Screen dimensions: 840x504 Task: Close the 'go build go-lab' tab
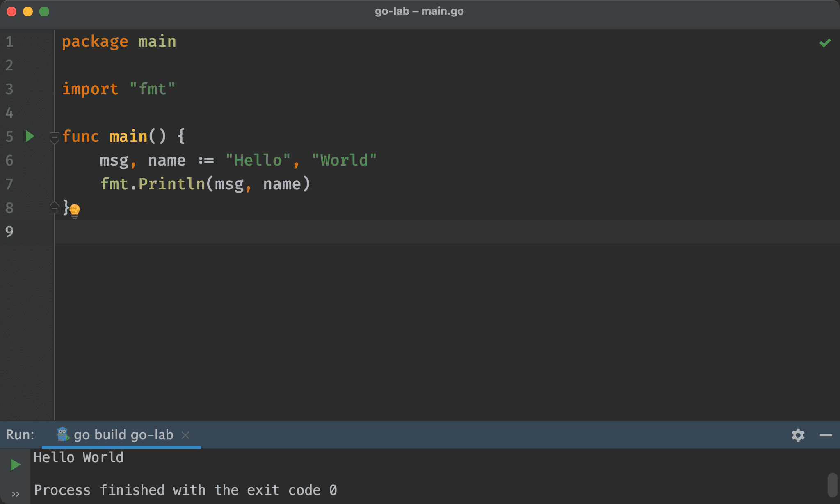tap(185, 435)
